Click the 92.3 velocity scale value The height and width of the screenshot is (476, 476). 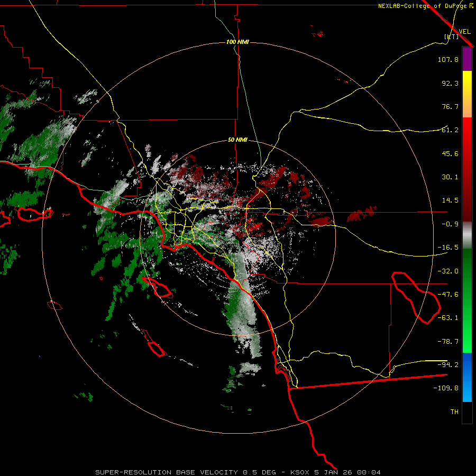[x=450, y=83]
